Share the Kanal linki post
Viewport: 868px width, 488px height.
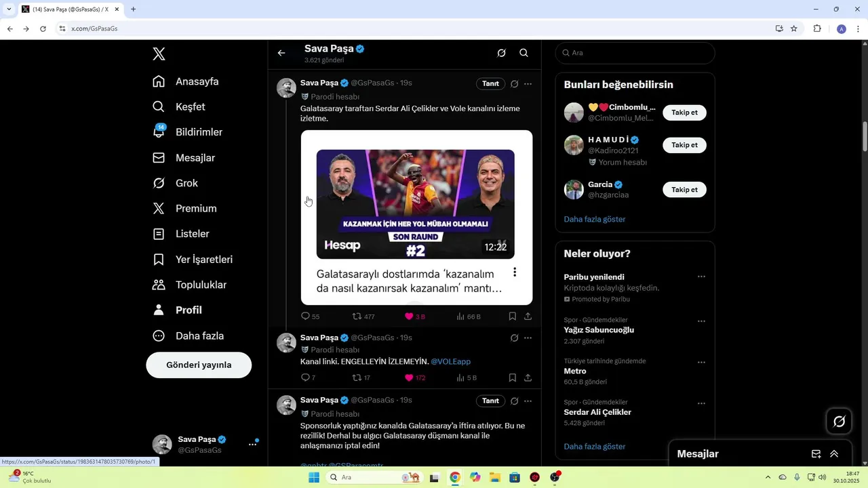528,378
